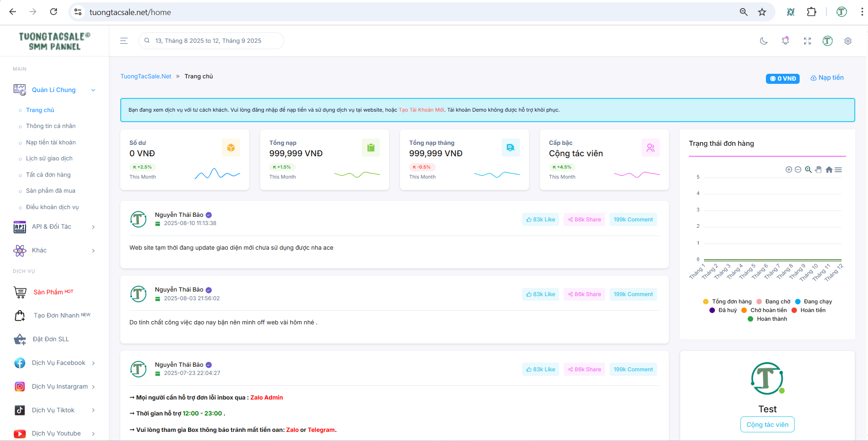Click chart zoom out minus icon
Viewport: 868px width, 441px height.
798,169
